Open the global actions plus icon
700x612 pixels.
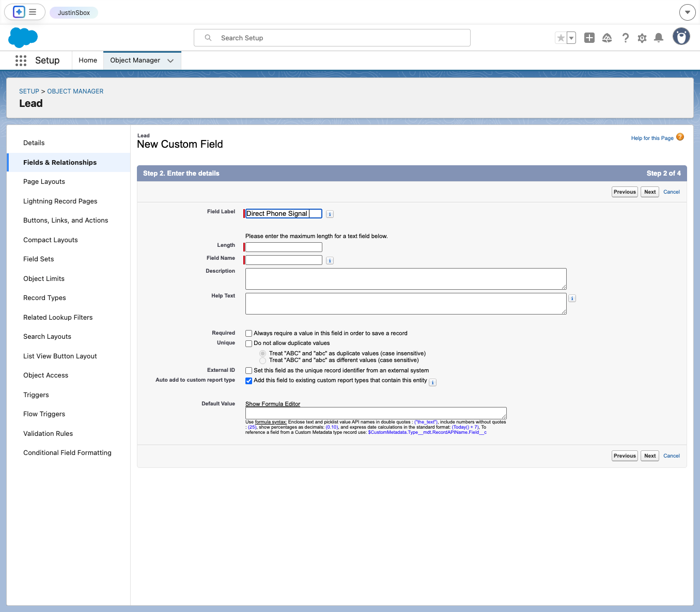[x=589, y=38]
